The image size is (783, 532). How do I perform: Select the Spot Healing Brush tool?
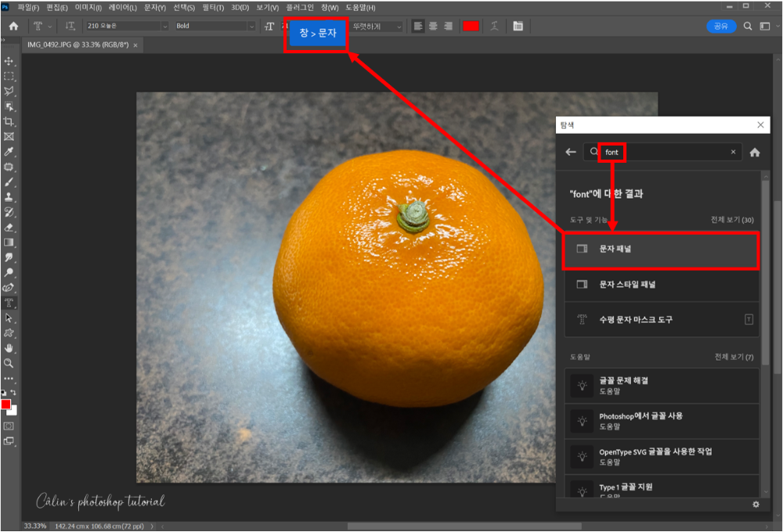coord(9,167)
